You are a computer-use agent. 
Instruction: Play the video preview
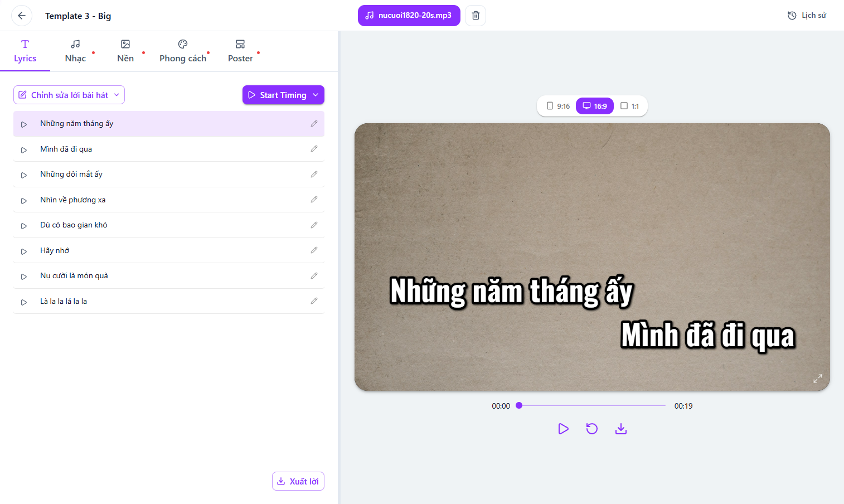[x=563, y=429]
